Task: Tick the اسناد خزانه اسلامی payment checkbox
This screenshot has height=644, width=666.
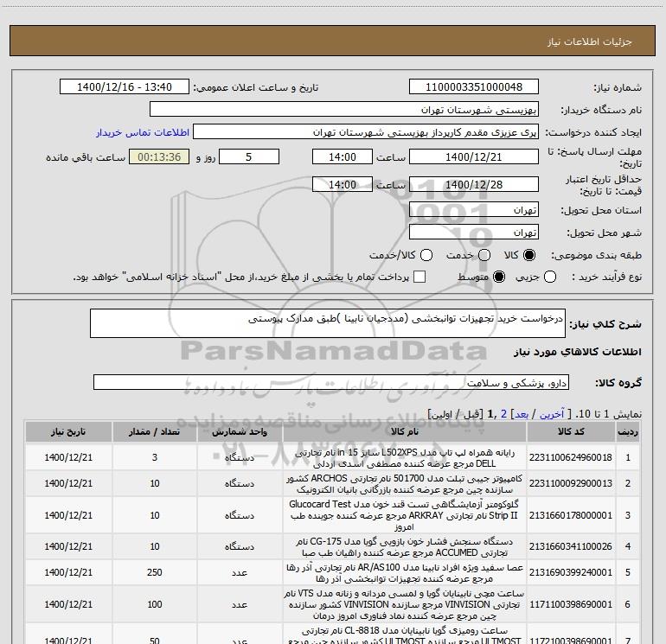Action: 419,277
